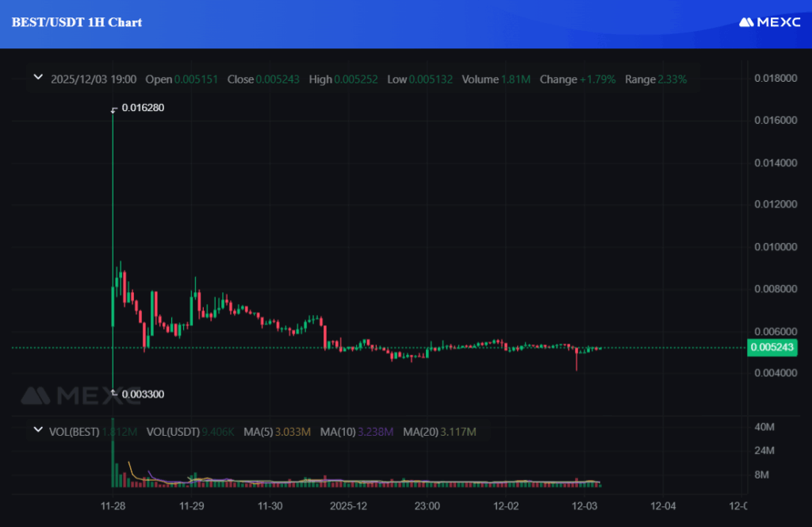812x527 pixels.
Task: Click the mountain logo mark beside MEXC wordmark
Action: 745,23
